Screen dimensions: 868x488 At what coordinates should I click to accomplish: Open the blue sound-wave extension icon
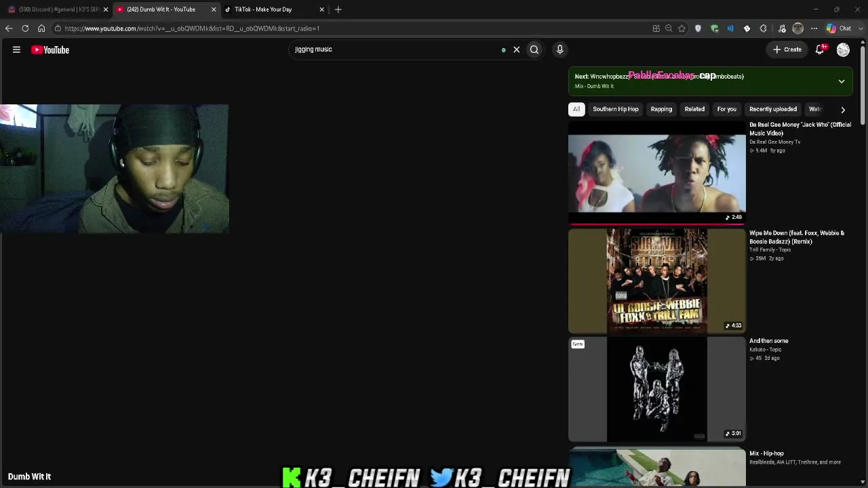[x=730, y=28]
